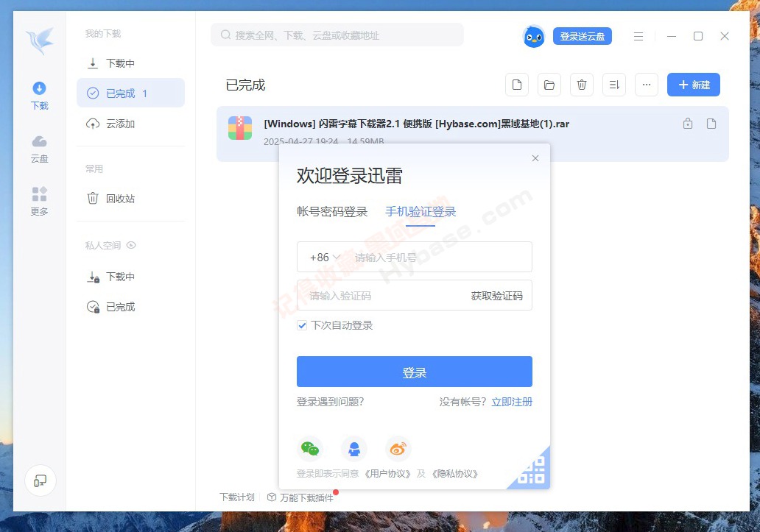
Task: Toggle the 下次自动登录 checkbox
Action: (x=302, y=325)
